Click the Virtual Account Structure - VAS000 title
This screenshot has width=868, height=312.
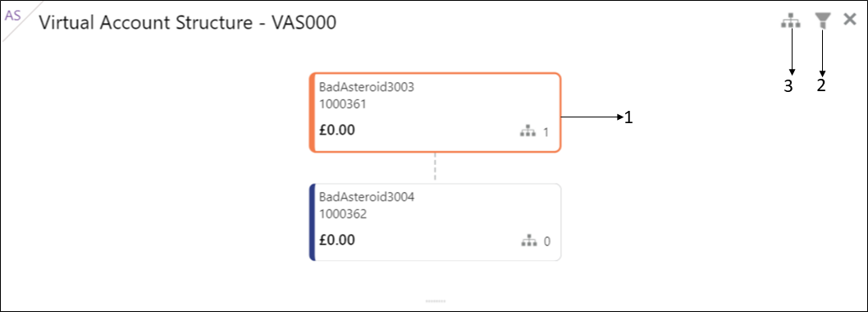click(188, 23)
